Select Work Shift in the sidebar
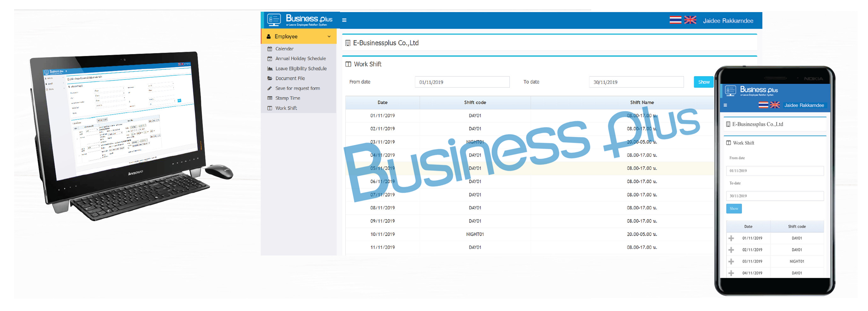This screenshot has height=311, width=868. click(286, 108)
